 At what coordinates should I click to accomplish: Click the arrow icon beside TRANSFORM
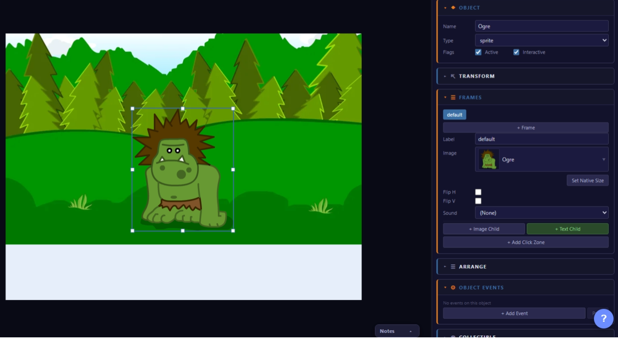[x=453, y=76]
